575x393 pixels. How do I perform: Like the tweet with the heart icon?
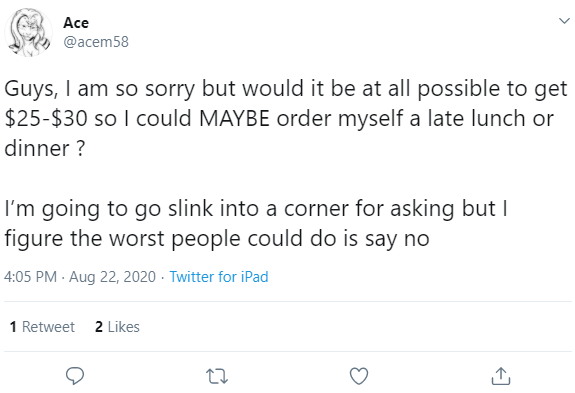pyautogui.click(x=359, y=376)
